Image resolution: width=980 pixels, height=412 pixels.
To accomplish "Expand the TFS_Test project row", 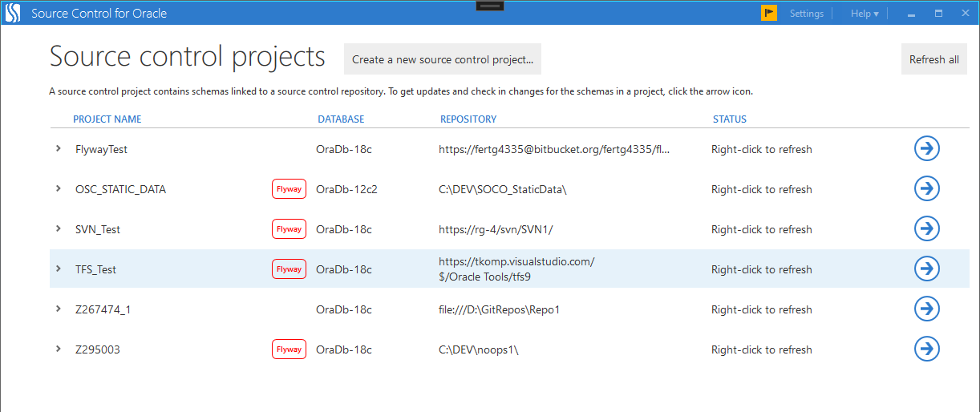I will pos(59,269).
